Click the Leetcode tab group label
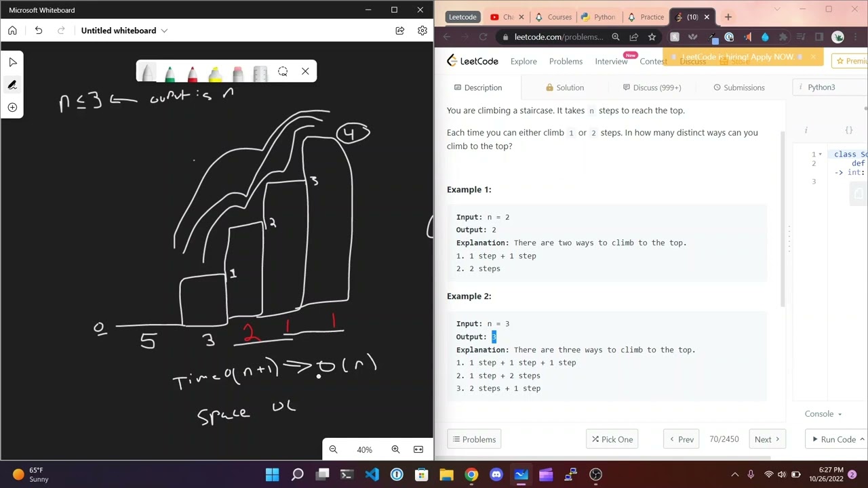The width and height of the screenshot is (868, 488). 462,17
